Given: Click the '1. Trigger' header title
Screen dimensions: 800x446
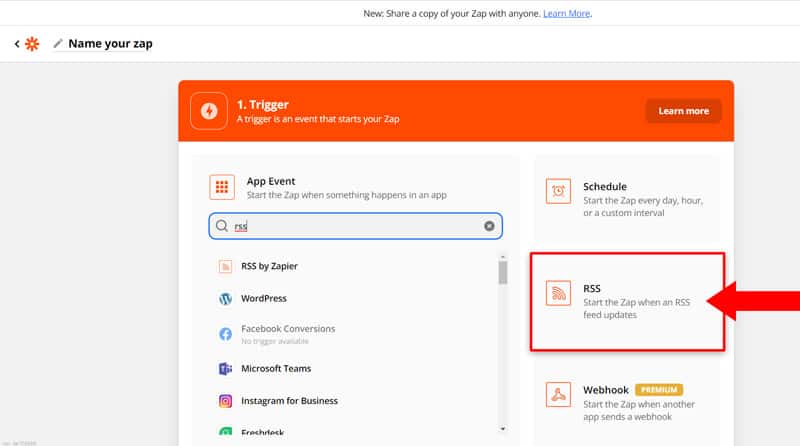Looking at the screenshot, I should (263, 105).
